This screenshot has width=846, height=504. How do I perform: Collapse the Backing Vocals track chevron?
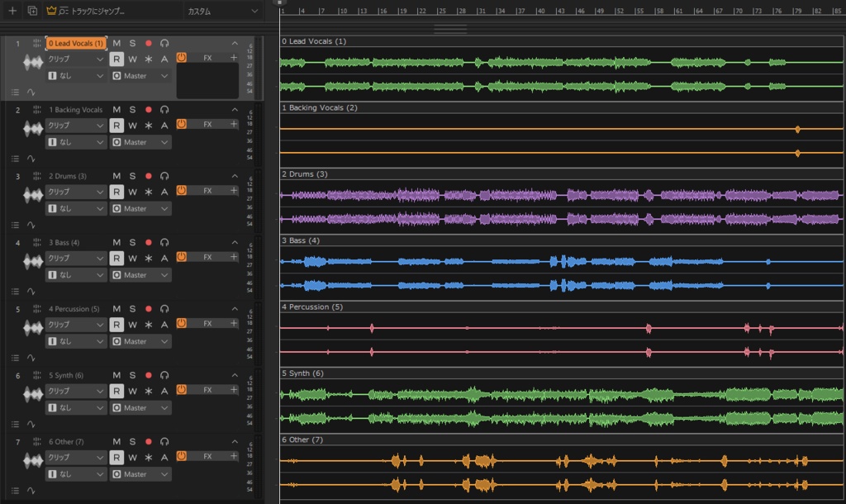pyautogui.click(x=235, y=110)
